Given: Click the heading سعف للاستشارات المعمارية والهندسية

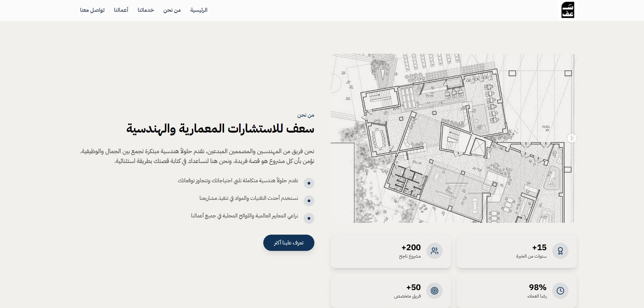Looking at the screenshot, I should 220,129.
